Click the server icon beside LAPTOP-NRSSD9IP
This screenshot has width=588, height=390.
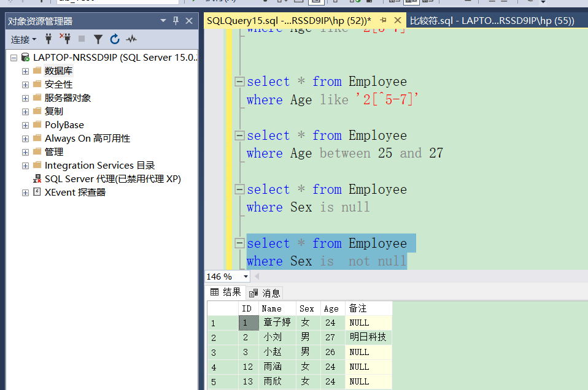click(25, 57)
